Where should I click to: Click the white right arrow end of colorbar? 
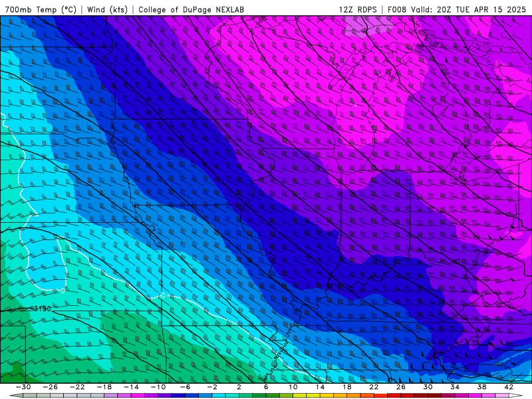pyautogui.click(x=516, y=396)
